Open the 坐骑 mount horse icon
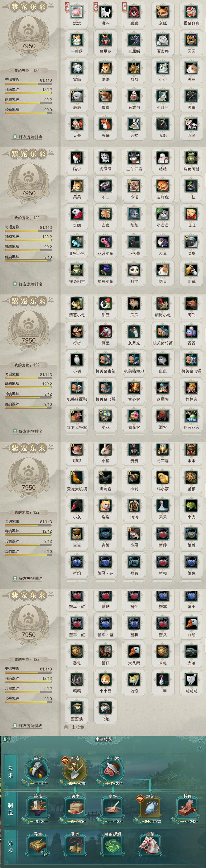The height and width of the screenshot is (868, 206). 150,846
